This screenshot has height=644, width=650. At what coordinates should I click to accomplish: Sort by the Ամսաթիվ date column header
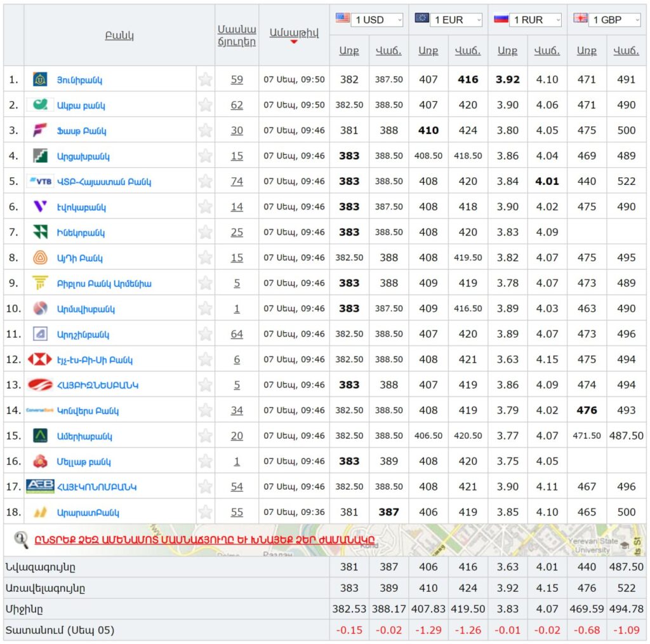coord(294,33)
